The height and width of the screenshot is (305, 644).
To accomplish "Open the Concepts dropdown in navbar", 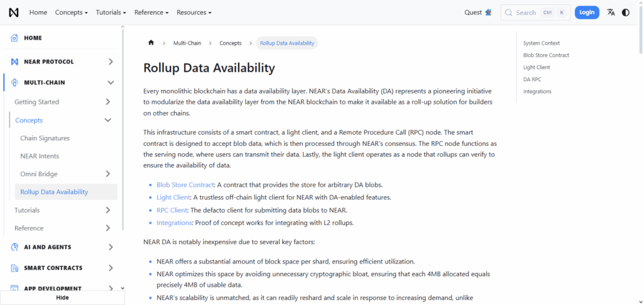I will click(71, 13).
